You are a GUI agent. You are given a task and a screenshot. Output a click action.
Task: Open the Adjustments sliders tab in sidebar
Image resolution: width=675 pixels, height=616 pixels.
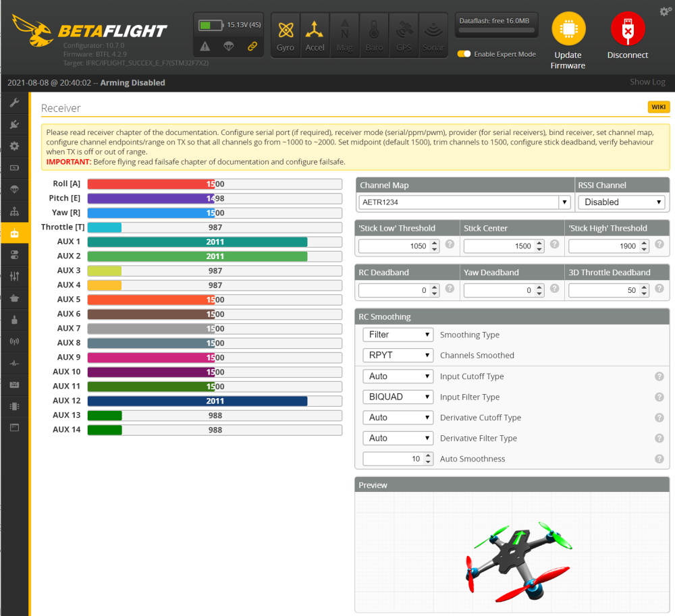[14, 276]
